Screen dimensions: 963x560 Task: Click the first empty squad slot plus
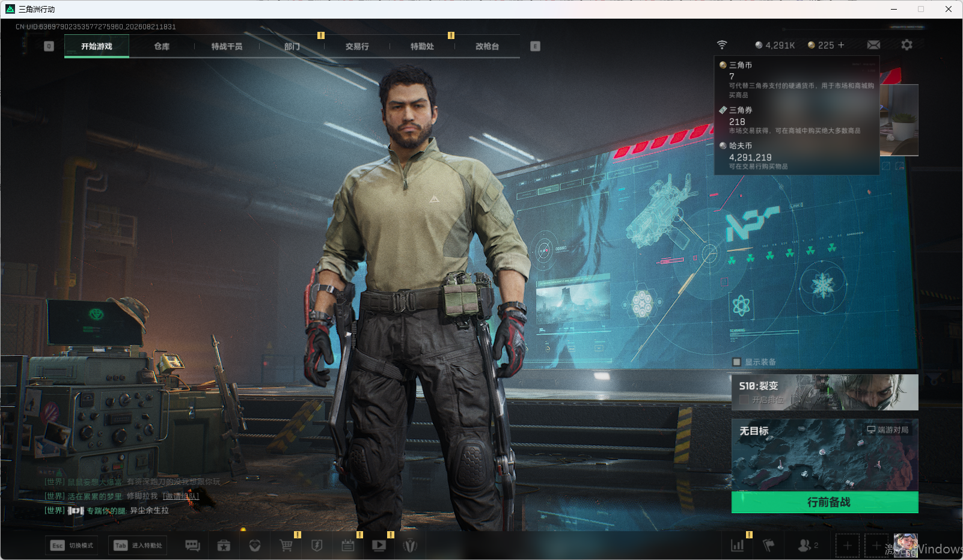(x=848, y=546)
